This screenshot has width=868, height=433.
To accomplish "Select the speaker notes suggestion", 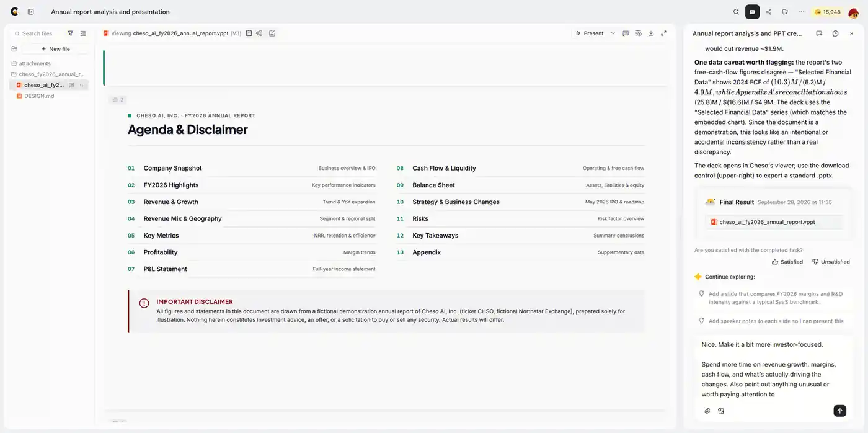I will [773, 321].
